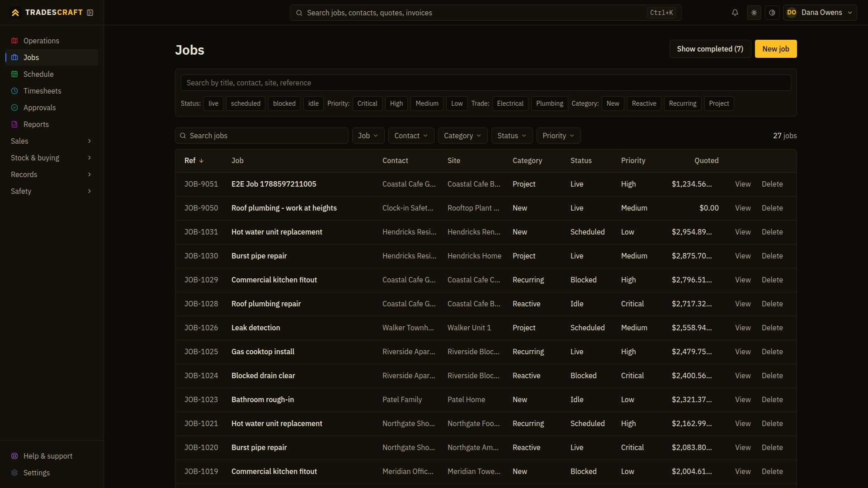Viewport: 868px width, 488px height.
Task: Open notifications bell icon
Action: [735, 13]
